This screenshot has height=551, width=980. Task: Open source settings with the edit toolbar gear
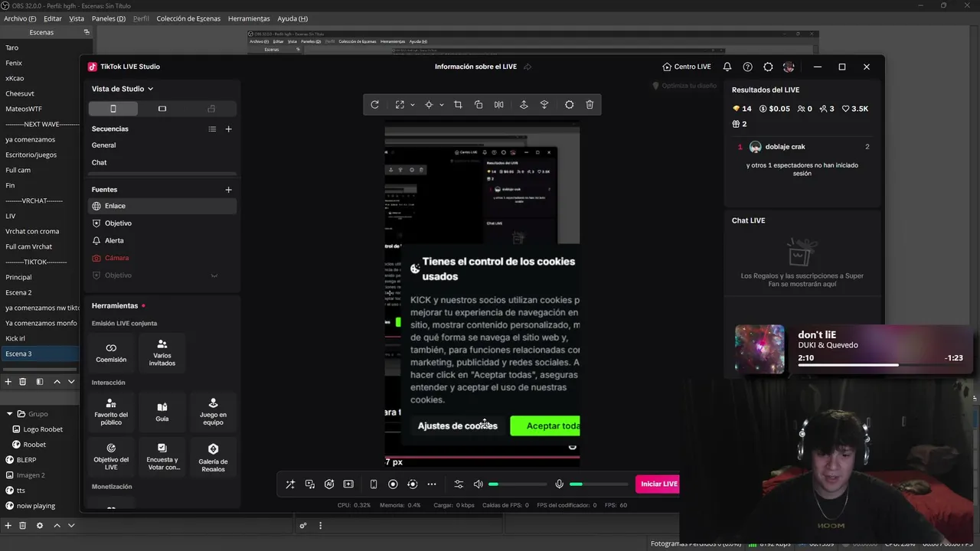point(569,105)
